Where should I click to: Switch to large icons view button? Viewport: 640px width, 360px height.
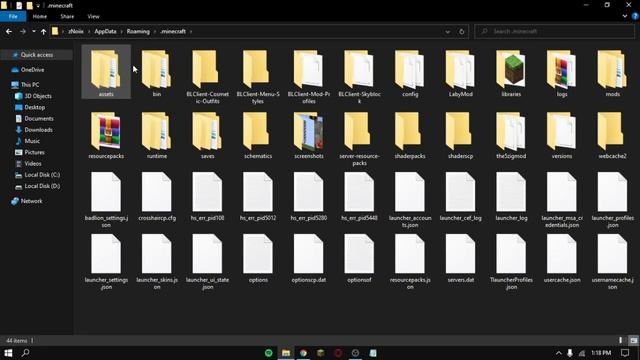tap(633, 340)
